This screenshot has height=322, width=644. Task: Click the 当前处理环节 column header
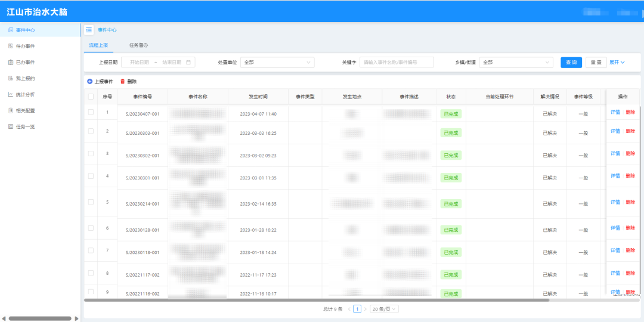[x=500, y=97]
